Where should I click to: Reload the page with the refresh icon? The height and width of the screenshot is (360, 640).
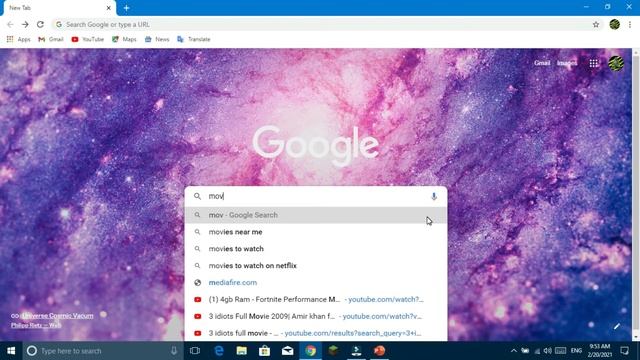coord(40,24)
